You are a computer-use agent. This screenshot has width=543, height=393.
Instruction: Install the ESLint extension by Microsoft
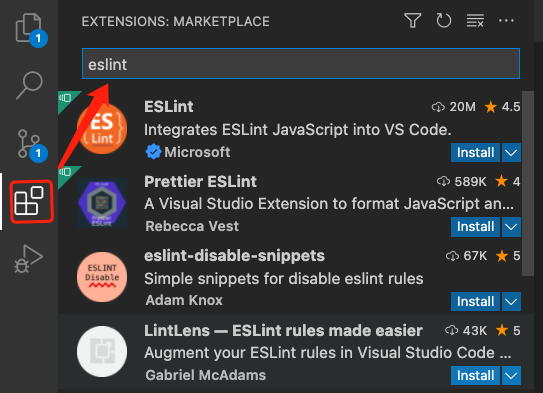[475, 152]
